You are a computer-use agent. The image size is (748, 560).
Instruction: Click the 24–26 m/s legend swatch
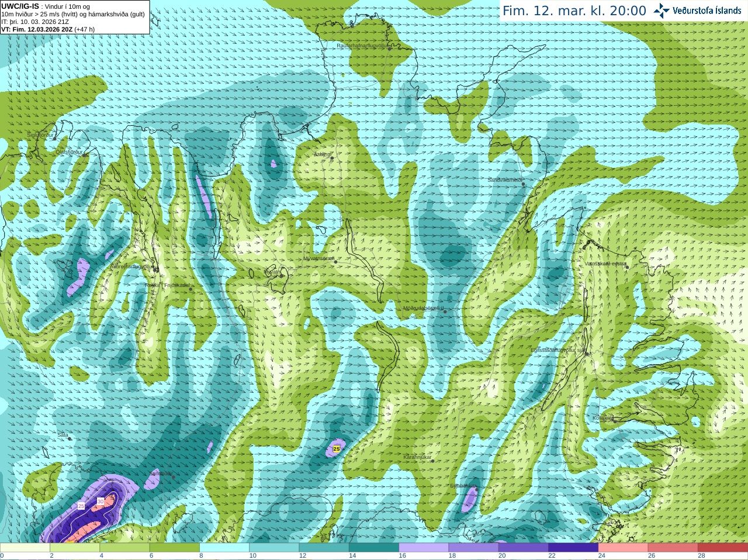(624, 548)
